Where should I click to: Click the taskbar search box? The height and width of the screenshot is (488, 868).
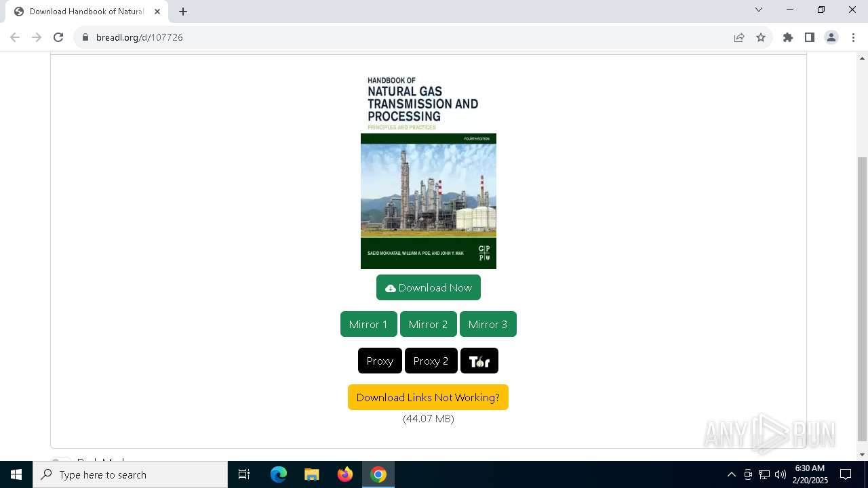[x=130, y=474]
